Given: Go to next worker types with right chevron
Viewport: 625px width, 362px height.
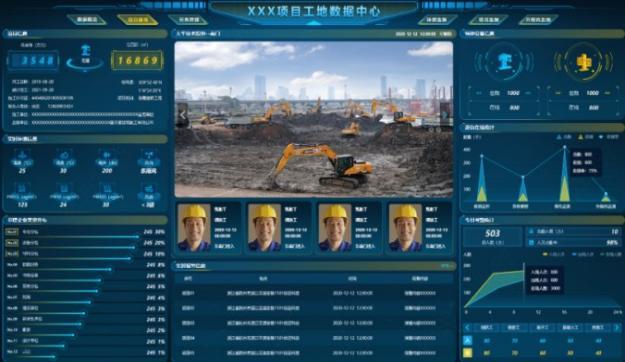Looking at the screenshot, I should (617, 328).
